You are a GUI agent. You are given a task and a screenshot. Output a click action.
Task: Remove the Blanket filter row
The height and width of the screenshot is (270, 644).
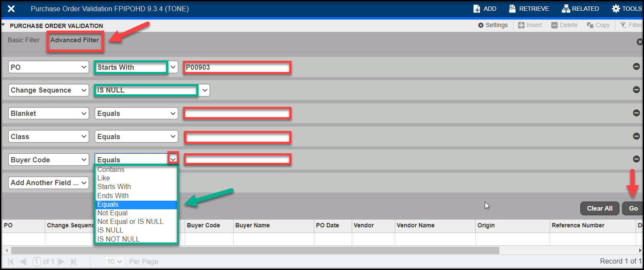[636, 113]
